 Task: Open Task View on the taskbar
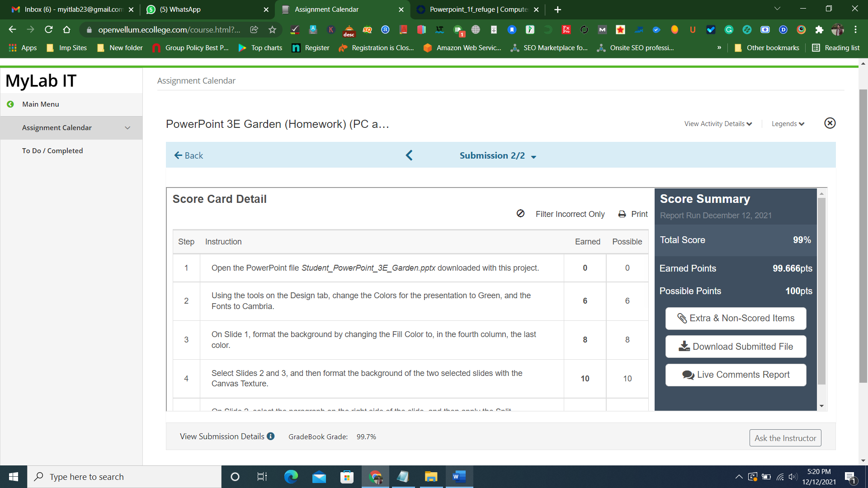pos(262,477)
